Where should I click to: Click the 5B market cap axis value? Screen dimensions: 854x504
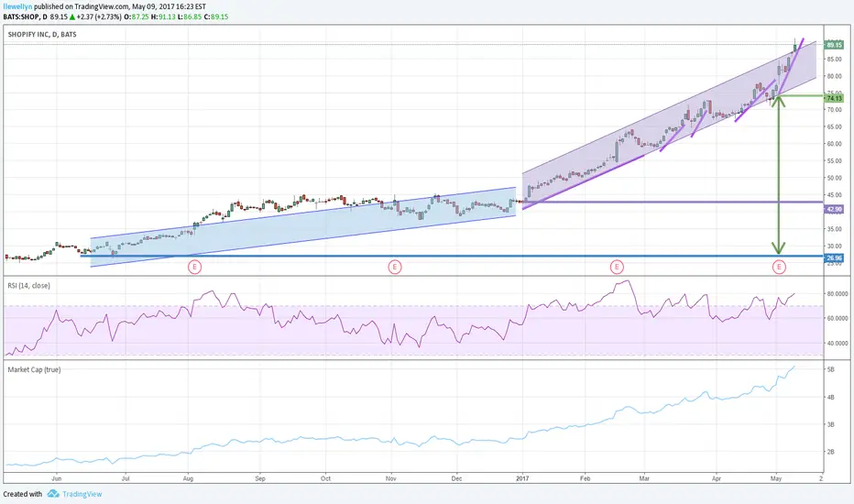pyautogui.click(x=830, y=369)
